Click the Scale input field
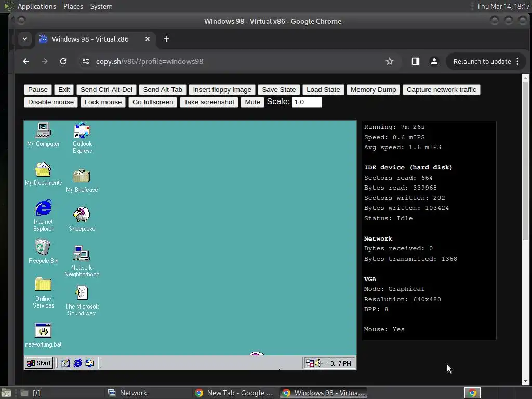532x399 pixels. [307, 102]
